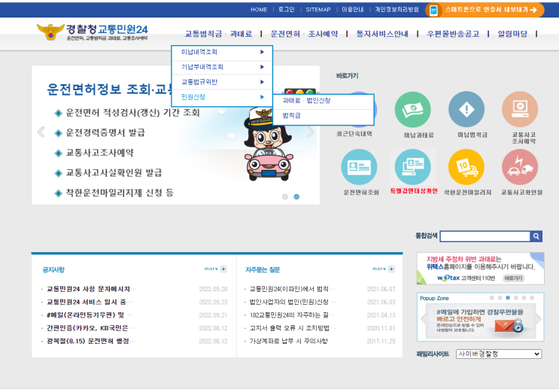Open FAQ 교통민원24(이파인)에서 범칙
The height and width of the screenshot is (392, 559).
[292, 289]
